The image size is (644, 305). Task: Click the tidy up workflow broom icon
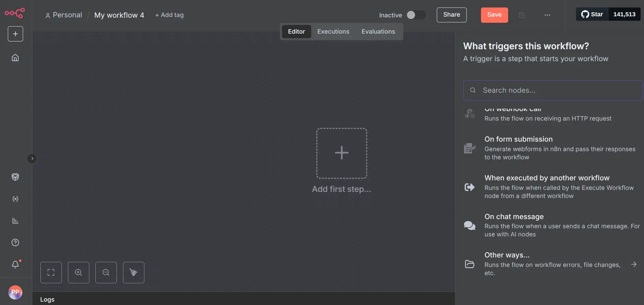tap(133, 272)
